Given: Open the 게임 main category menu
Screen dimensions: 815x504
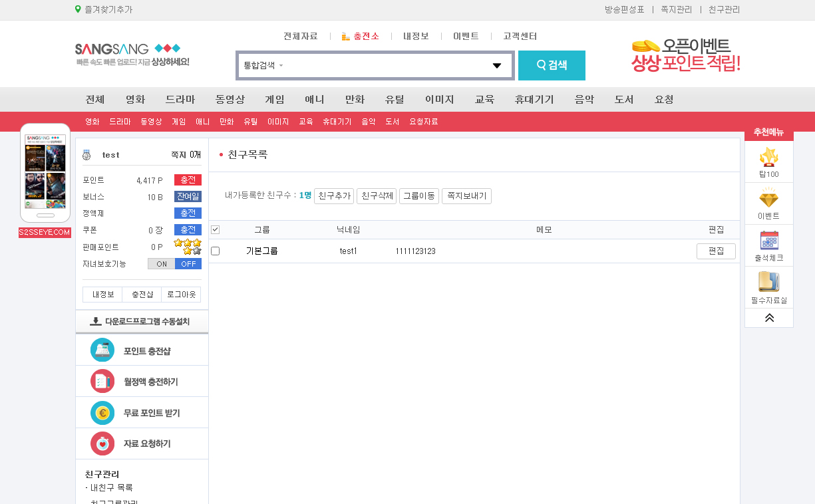Looking at the screenshot, I should pos(274,99).
